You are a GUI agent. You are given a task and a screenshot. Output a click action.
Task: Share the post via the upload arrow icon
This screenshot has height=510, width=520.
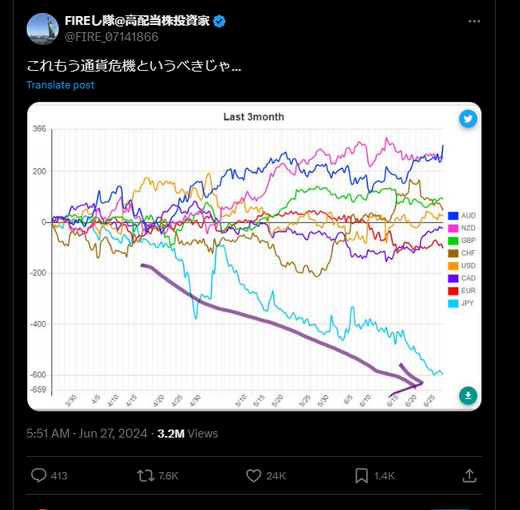[x=469, y=476]
